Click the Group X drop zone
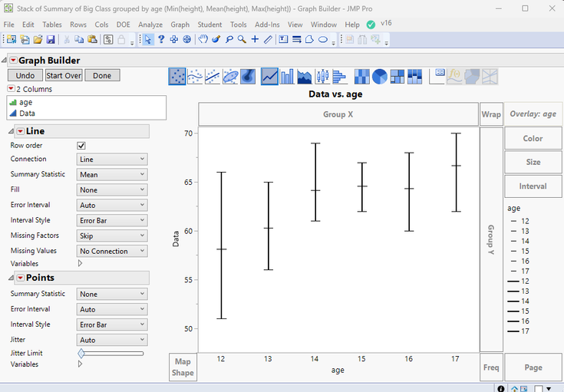This screenshot has width=564, height=392. 338,114
